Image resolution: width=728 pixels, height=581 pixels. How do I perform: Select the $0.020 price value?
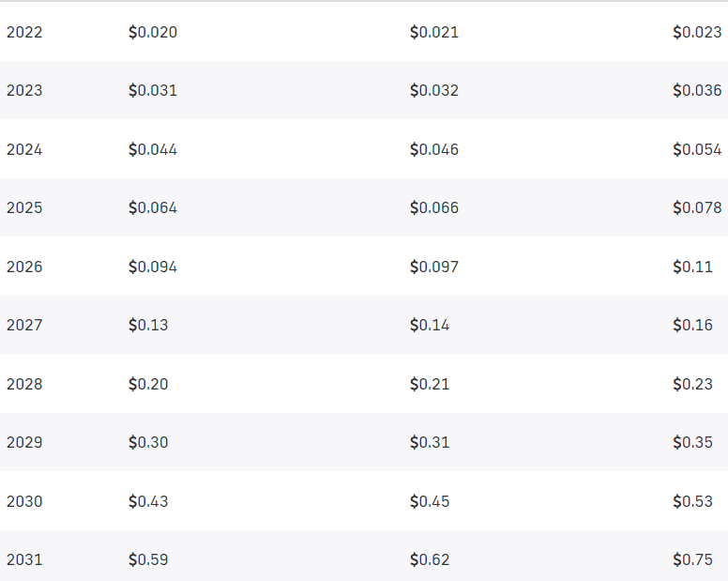click(153, 32)
